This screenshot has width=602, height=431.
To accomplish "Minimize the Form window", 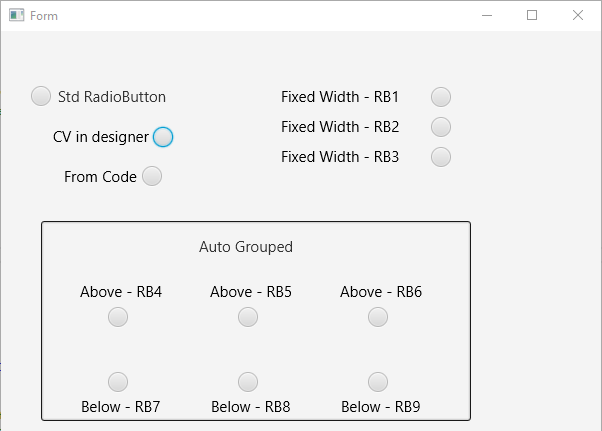I will click(487, 15).
